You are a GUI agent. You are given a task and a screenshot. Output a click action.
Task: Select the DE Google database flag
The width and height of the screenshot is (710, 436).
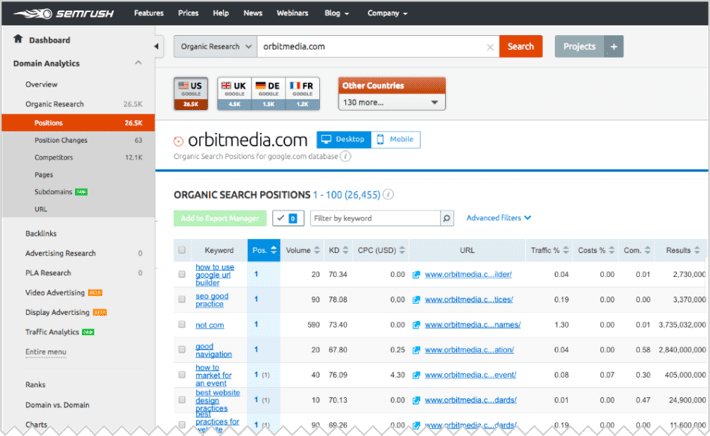coord(268,94)
